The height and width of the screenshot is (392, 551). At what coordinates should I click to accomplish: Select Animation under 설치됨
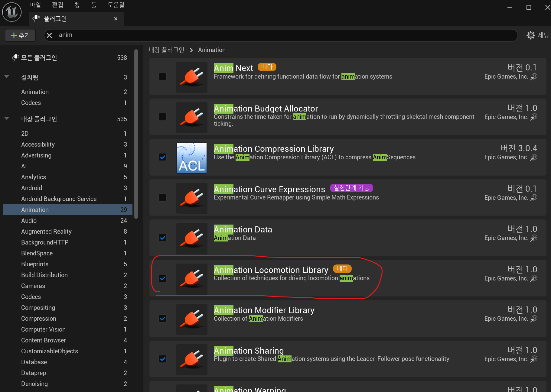pos(68,92)
